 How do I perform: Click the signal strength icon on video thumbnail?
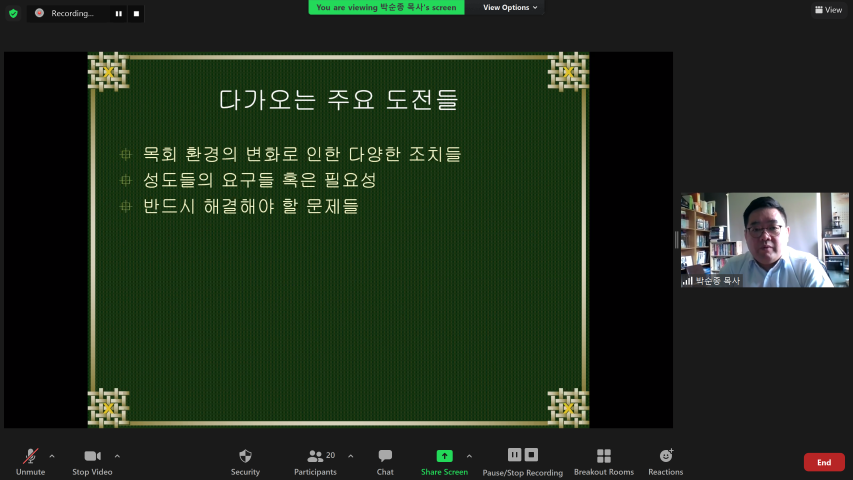coord(688,281)
